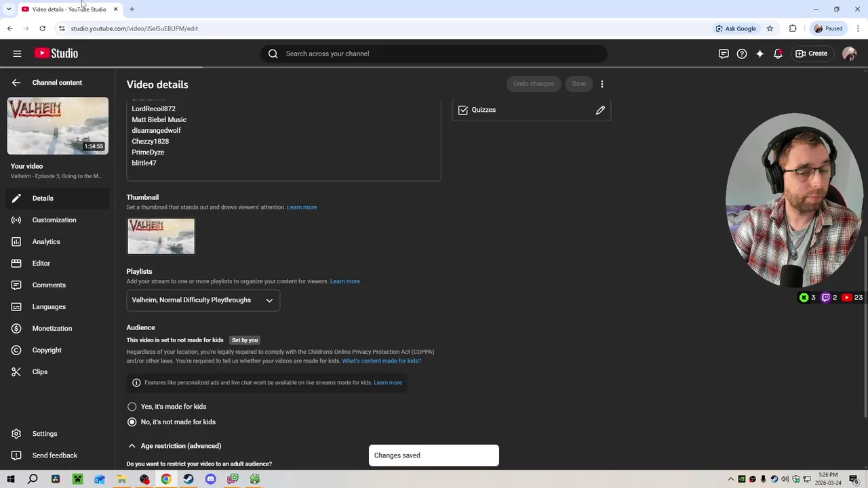Click the search magnifier icon
The image size is (868, 488).
pos(273,54)
